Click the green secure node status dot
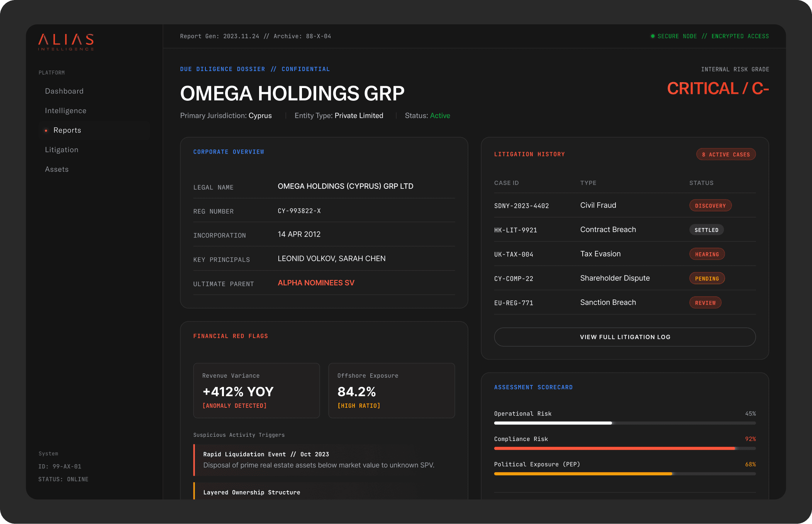 [653, 36]
